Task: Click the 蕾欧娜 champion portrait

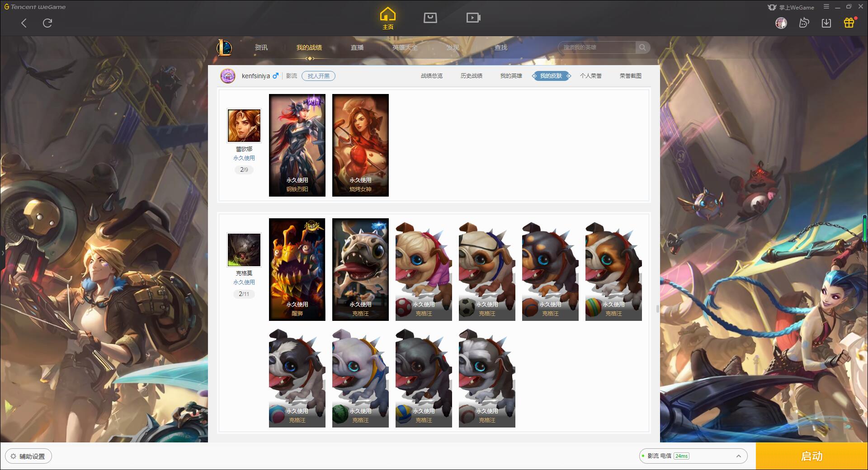Action: (244, 126)
